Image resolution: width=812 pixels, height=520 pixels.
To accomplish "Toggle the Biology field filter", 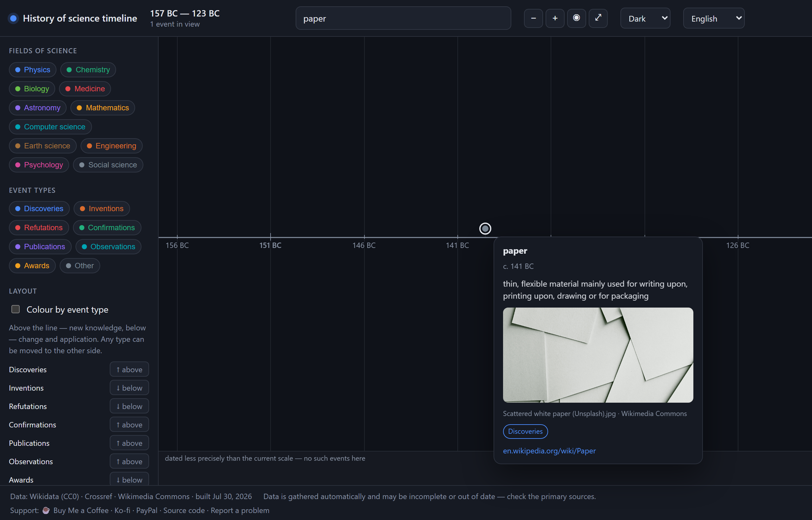I will [x=32, y=89].
